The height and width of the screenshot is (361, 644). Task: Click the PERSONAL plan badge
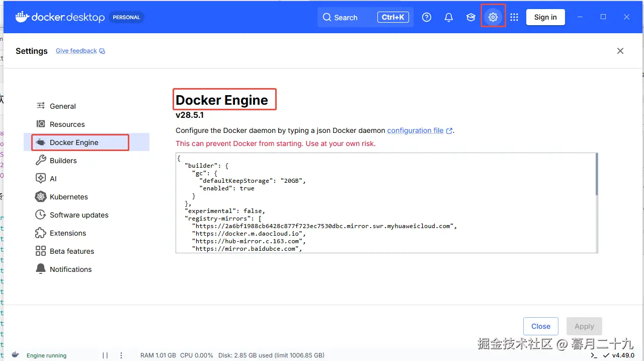pos(126,17)
